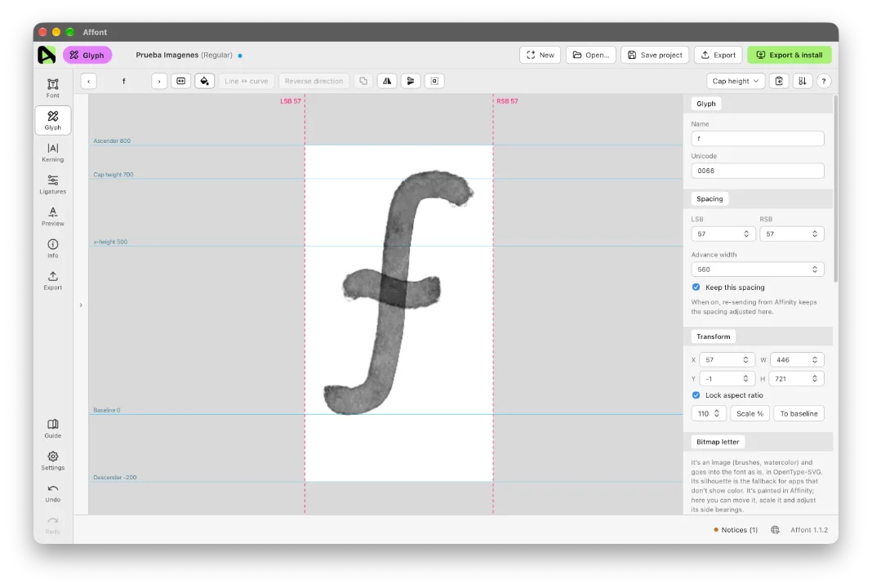Click the glyph Name input field
The width and height of the screenshot is (872, 588).
pos(758,139)
